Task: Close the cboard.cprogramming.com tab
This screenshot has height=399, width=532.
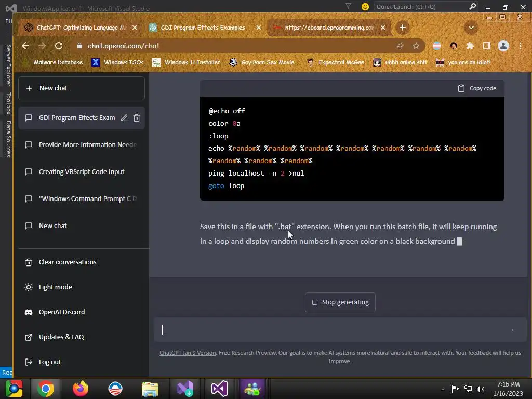Action: (383, 28)
